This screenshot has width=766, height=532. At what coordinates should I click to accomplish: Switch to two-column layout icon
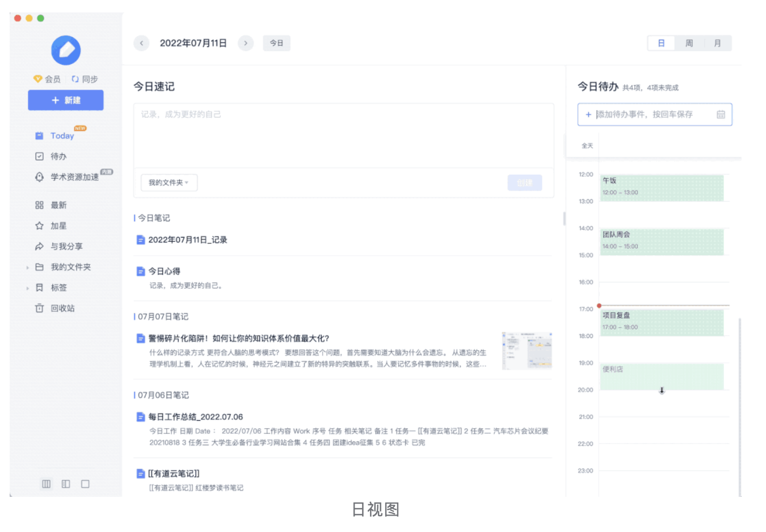tap(66, 484)
